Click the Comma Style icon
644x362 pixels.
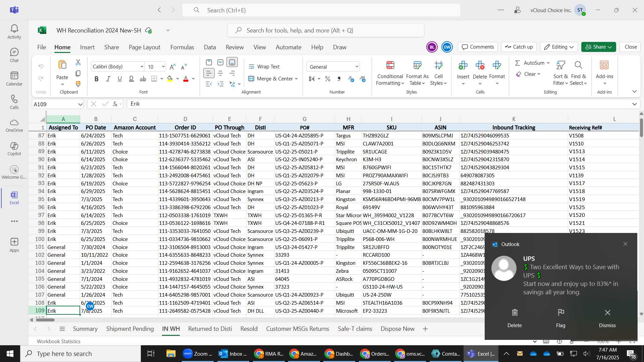pyautogui.click(x=339, y=79)
